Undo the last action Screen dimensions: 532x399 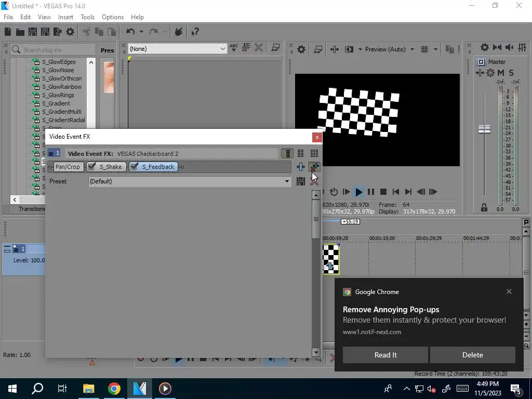(x=130, y=32)
